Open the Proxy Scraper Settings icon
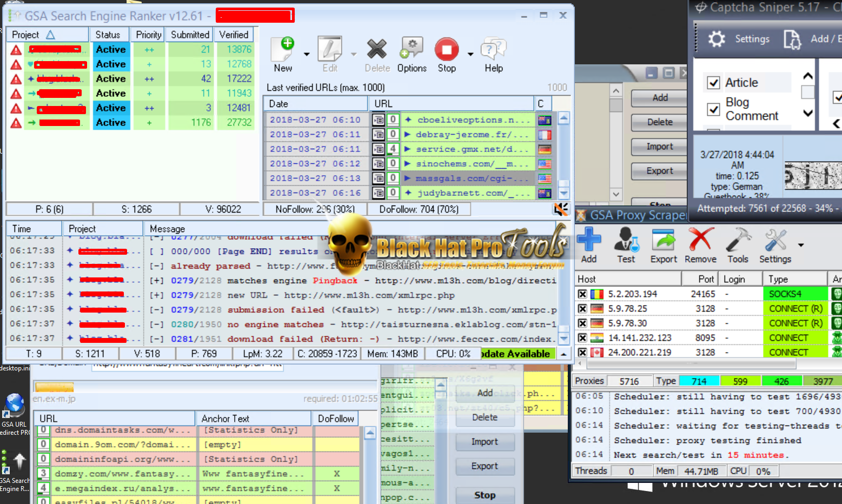The height and width of the screenshot is (504, 842). tap(775, 239)
